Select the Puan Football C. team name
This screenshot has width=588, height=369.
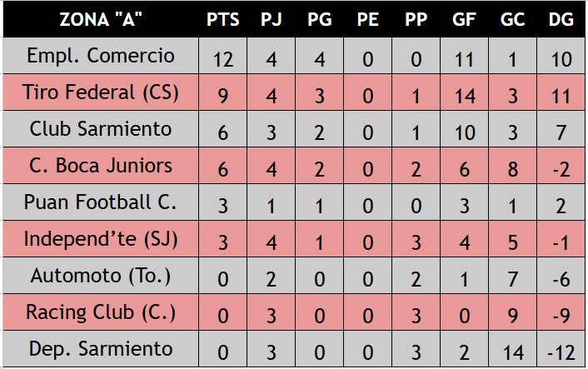pos(101,202)
